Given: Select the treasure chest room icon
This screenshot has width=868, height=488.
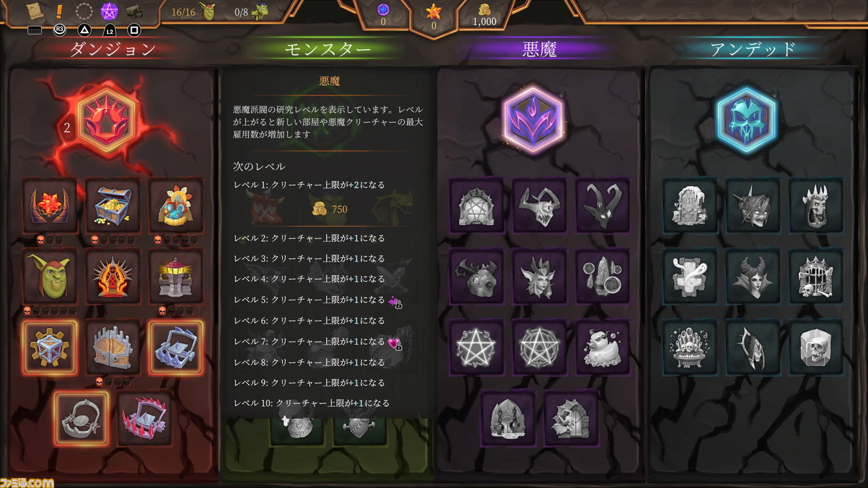Looking at the screenshot, I should (113, 205).
